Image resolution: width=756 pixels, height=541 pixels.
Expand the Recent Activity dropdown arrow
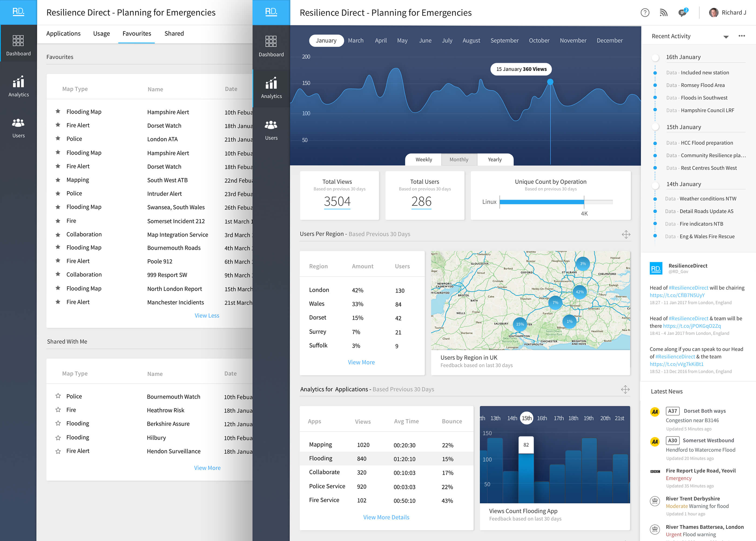(726, 37)
